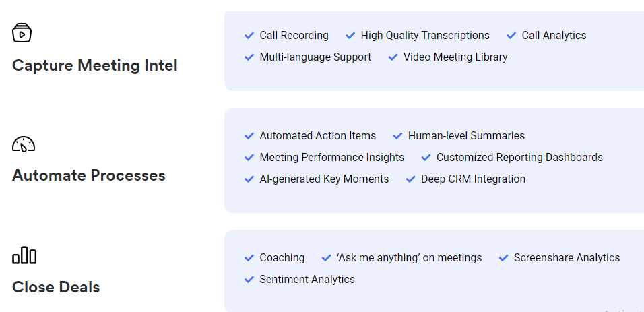Open the Automated Action Items feature

tap(318, 136)
